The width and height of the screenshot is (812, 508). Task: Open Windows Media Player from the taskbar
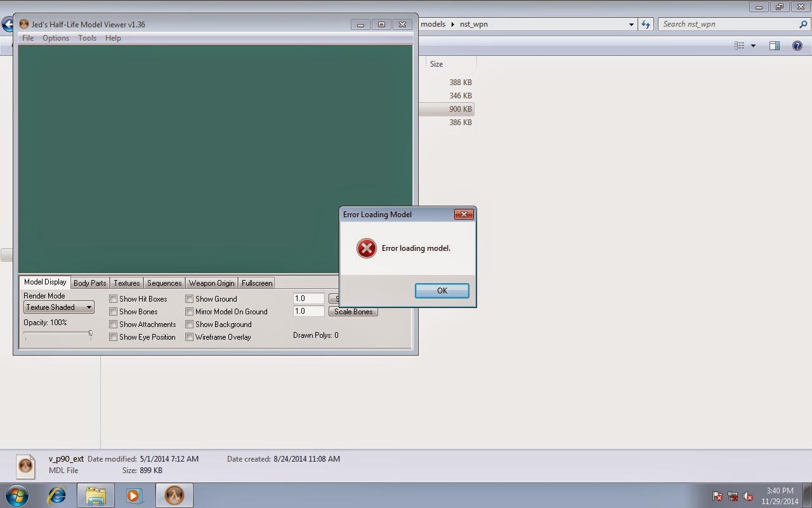pyautogui.click(x=134, y=495)
